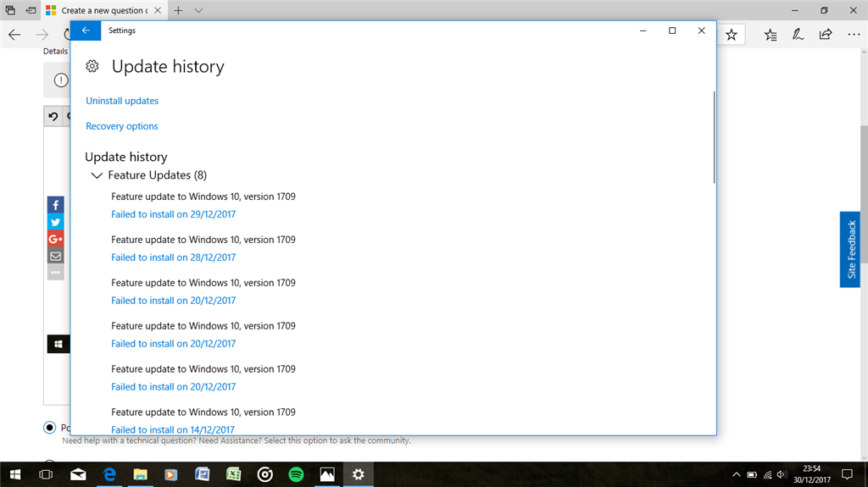Screen dimensions: 868x487
Task: Share page via email icon
Action: coord(55,257)
